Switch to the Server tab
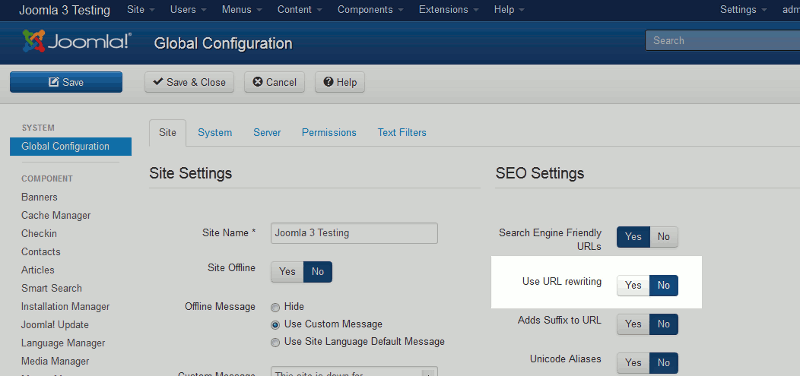 click(267, 132)
